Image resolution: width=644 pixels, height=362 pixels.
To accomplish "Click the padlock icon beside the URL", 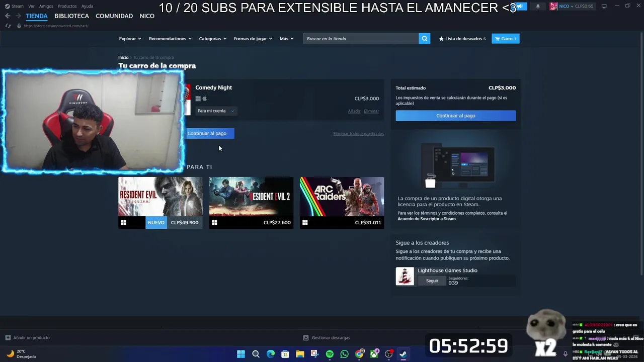I will 19,26.
